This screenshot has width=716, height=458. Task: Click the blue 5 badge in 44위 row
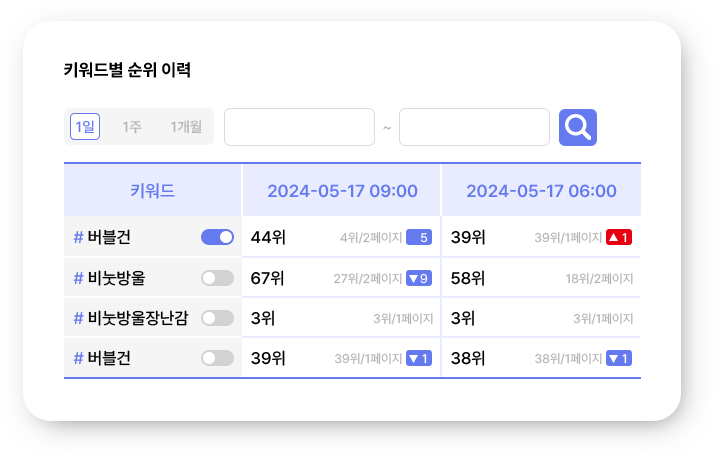tap(419, 237)
